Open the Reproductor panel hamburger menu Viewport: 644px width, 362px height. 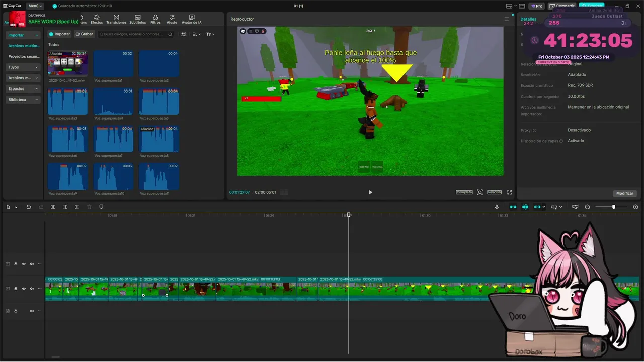point(507,19)
